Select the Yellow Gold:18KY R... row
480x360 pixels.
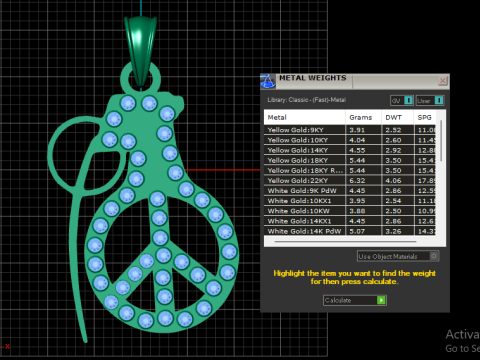click(350, 170)
